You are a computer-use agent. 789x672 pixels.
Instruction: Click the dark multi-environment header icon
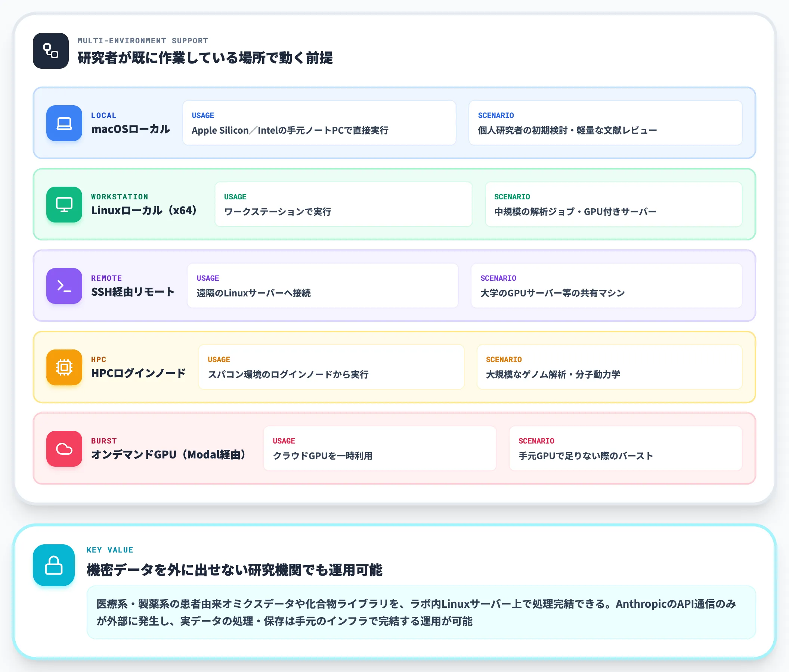pyautogui.click(x=51, y=51)
